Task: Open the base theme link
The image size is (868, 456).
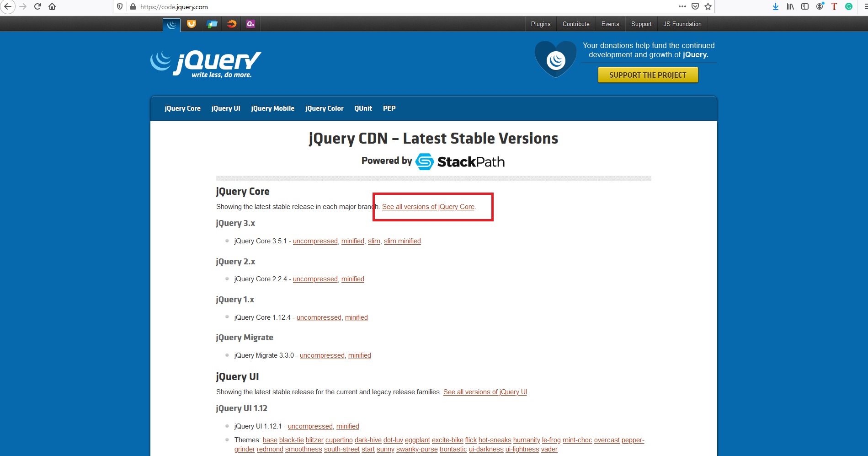Action: pyautogui.click(x=270, y=440)
